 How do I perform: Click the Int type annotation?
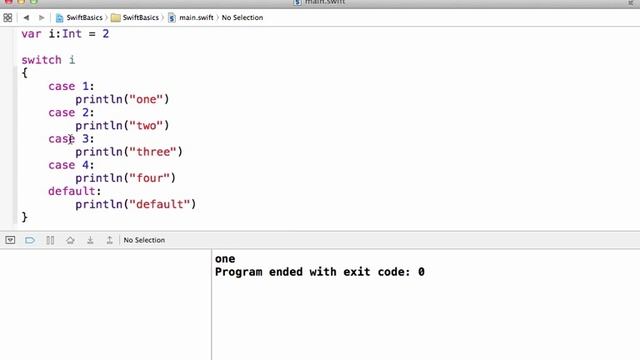[72, 34]
